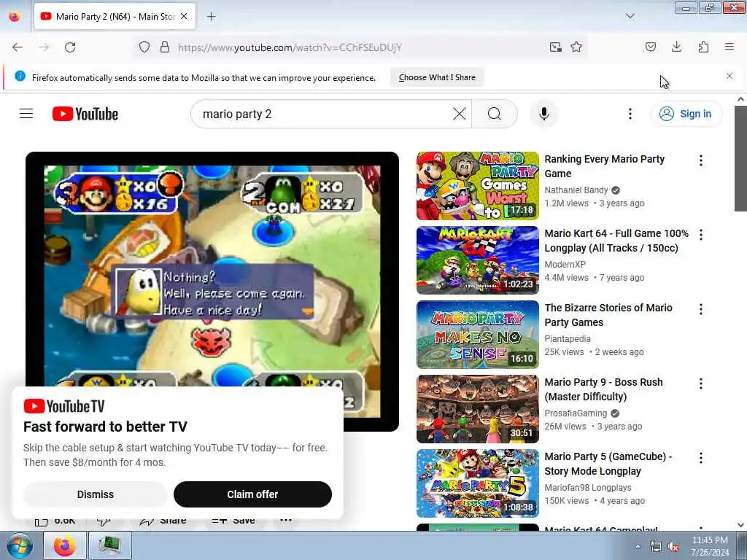Click the page vertical scrollbar thumb
This screenshot has height=560, width=747.
[740, 158]
